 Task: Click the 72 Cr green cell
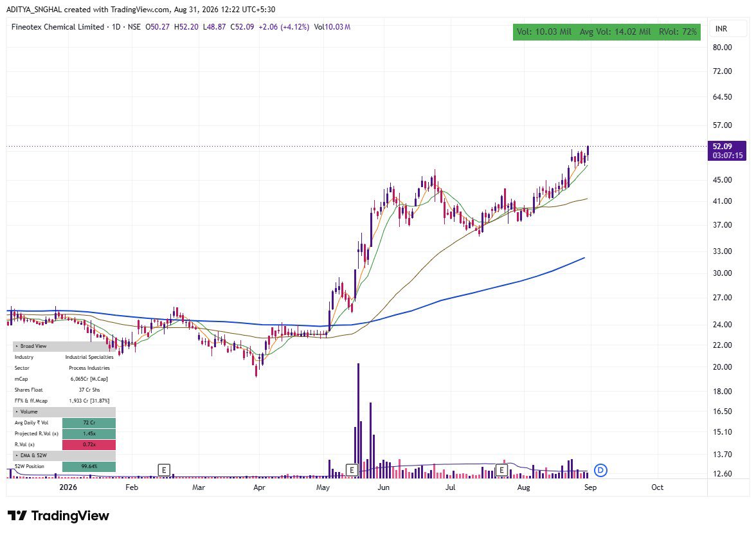coord(89,422)
